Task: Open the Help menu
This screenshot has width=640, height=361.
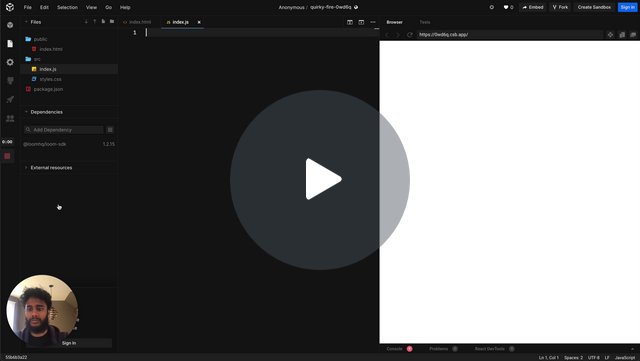Action: pos(125,7)
